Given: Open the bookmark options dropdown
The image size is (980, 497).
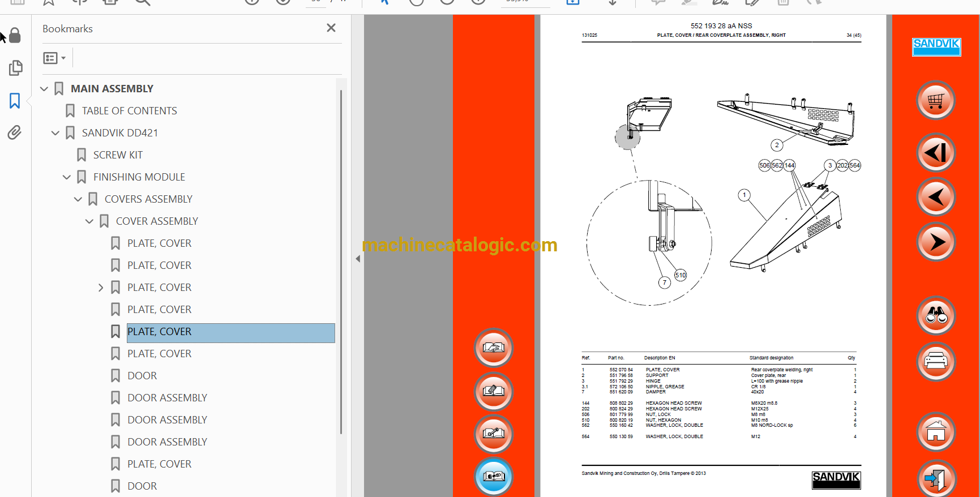Looking at the screenshot, I should pos(54,58).
